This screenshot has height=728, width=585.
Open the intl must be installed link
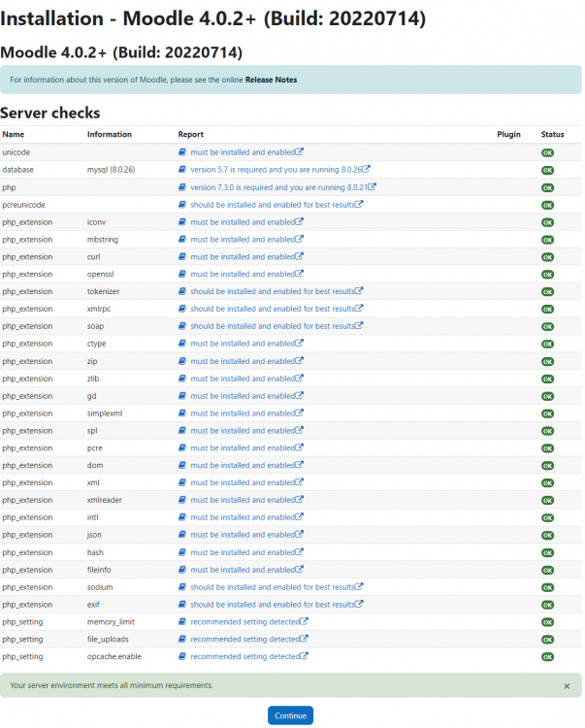tap(243, 517)
